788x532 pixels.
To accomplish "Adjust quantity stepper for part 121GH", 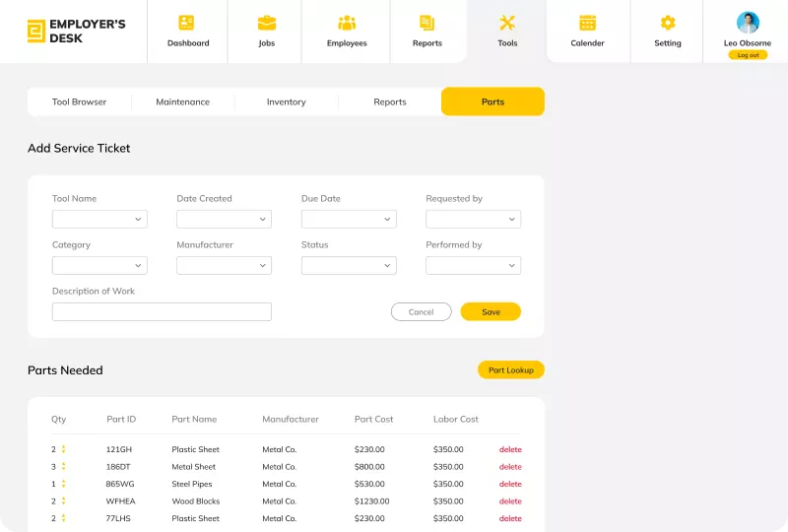I will coord(63,449).
